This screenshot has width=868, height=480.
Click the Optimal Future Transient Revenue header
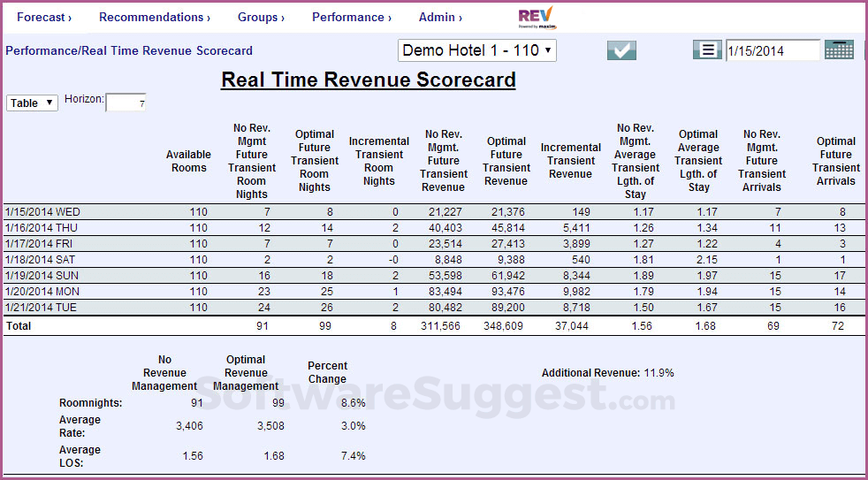tap(506, 161)
